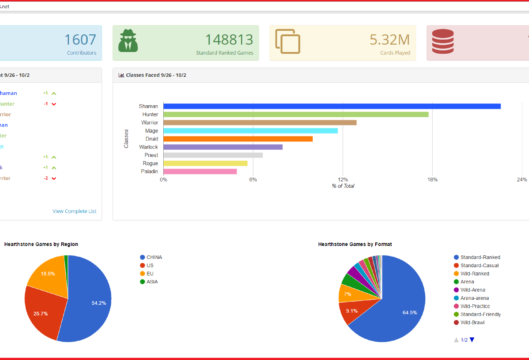Click the red down arrow next to Hunter
The image size is (529, 360).
[54, 104]
